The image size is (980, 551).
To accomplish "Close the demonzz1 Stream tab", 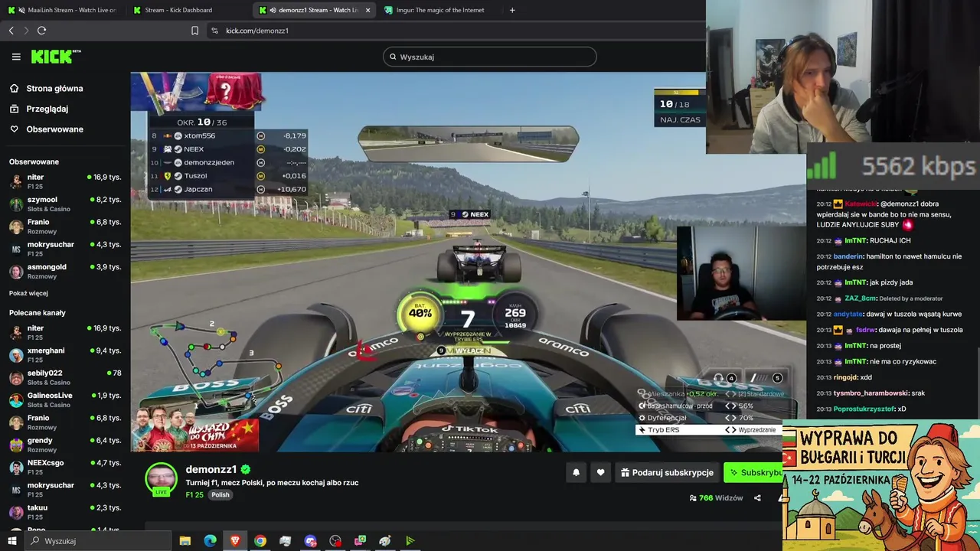I will (x=367, y=10).
